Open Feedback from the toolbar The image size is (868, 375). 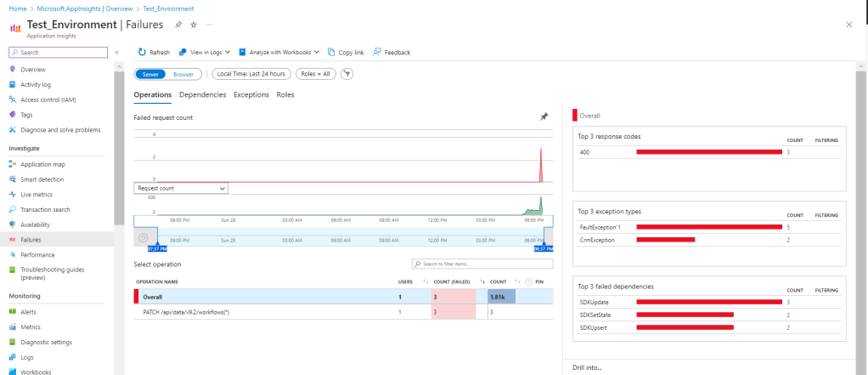391,52
